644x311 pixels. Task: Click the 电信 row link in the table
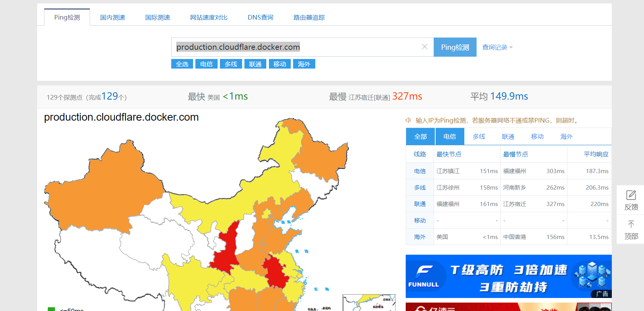(x=420, y=171)
